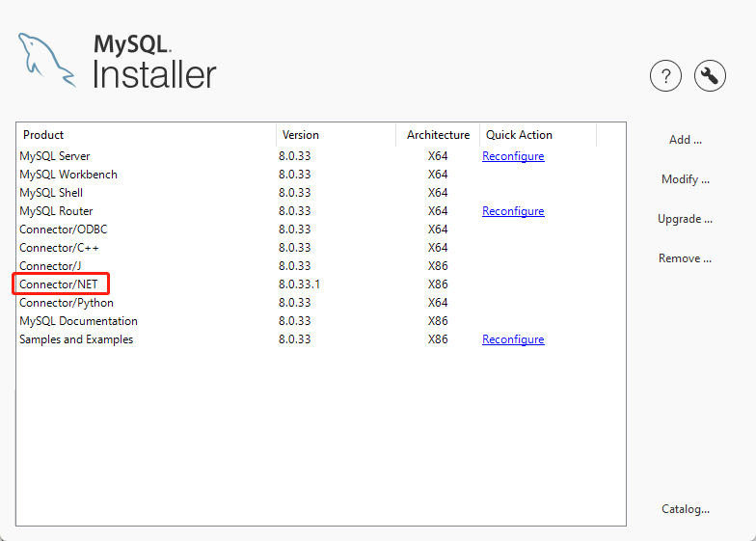Viewport: 756px width, 541px height.
Task: Reconfigure Samples and Examples
Action: (x=513, y=339)
